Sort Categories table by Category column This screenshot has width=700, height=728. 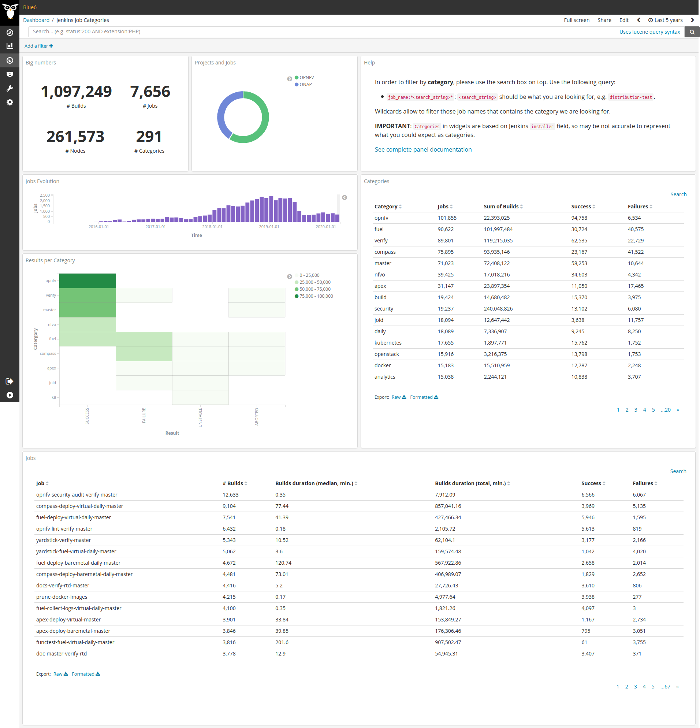pyautogui.click(x=388, y=207)
